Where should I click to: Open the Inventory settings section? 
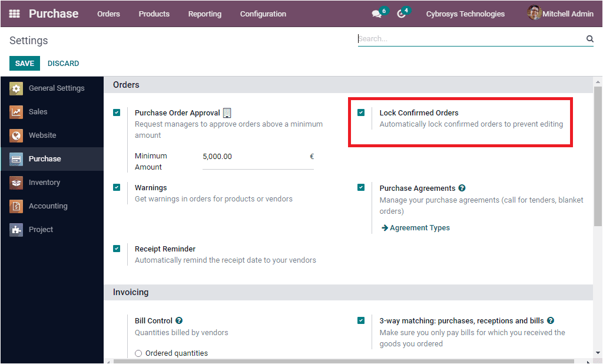tap(45, 183)
